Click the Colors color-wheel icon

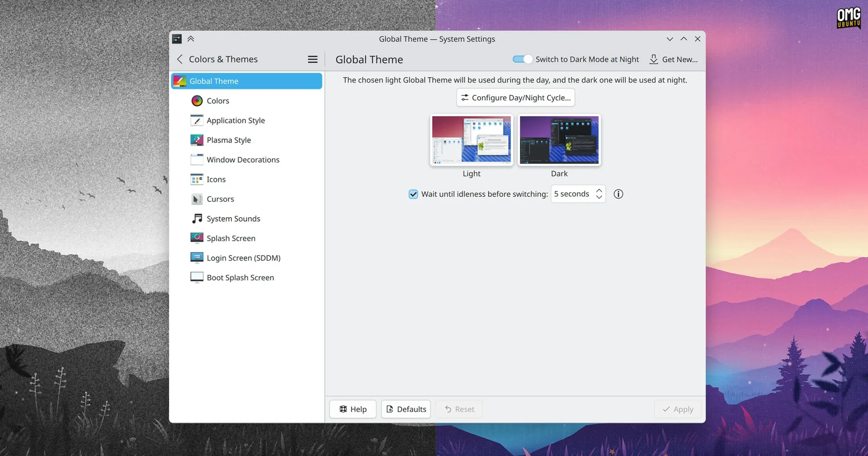[x=197, y=101]
